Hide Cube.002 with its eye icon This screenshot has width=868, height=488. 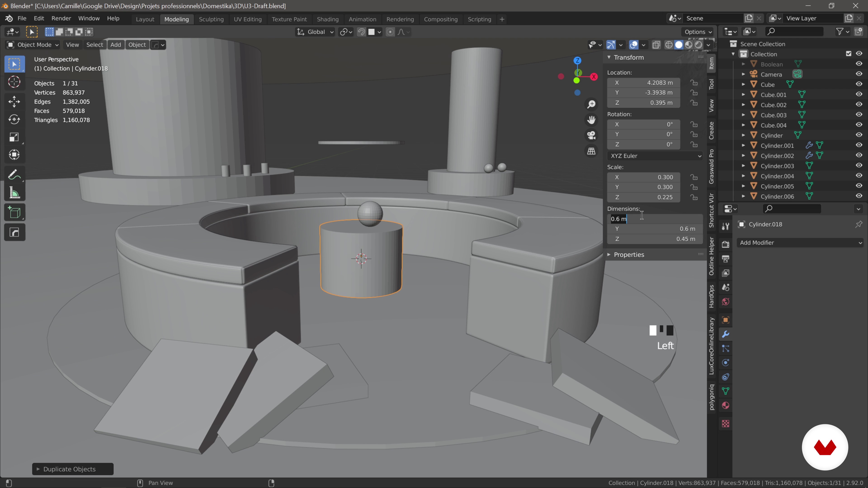tap(859, 105)
